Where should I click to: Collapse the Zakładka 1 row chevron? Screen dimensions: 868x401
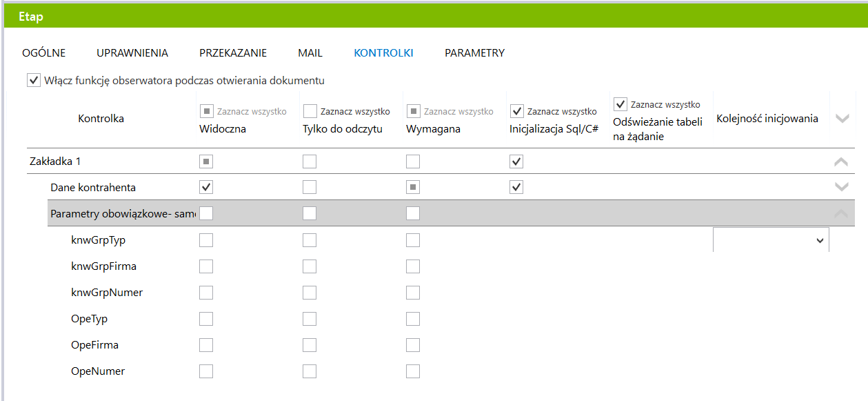(841, 162)
